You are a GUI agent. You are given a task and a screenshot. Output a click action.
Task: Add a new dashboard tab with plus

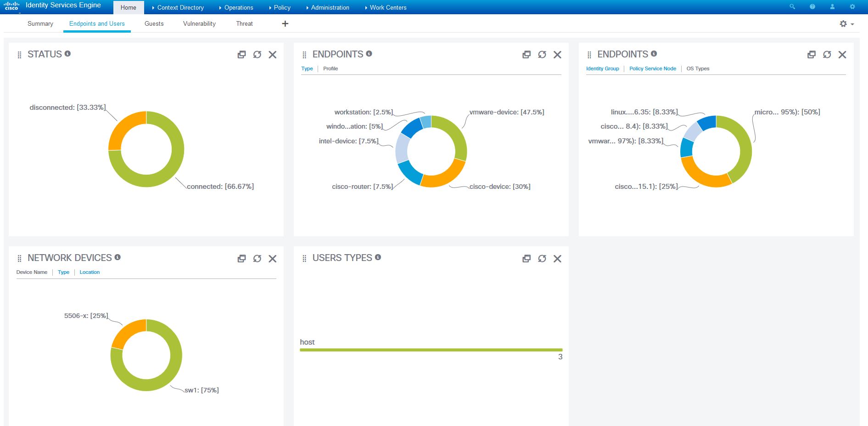(x=285, y=23)
